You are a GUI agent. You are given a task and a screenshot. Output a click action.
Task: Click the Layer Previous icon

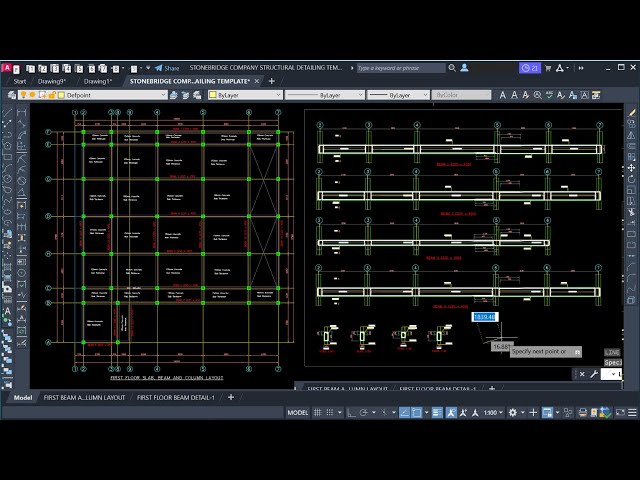point(186,95)
